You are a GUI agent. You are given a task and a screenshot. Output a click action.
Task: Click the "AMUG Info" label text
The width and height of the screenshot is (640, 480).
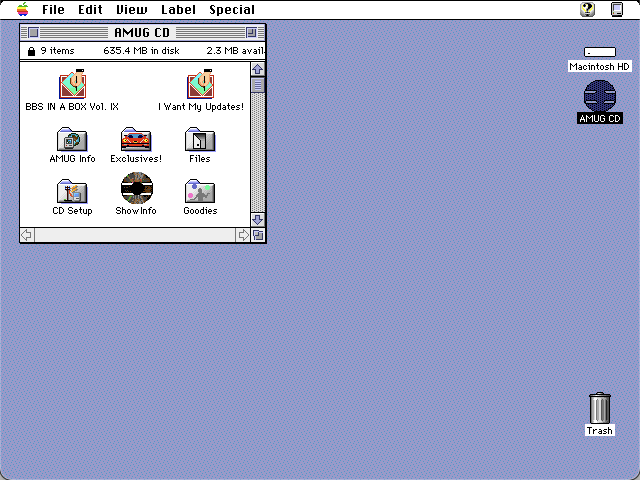pyautogui.click(x=72, y=159)
